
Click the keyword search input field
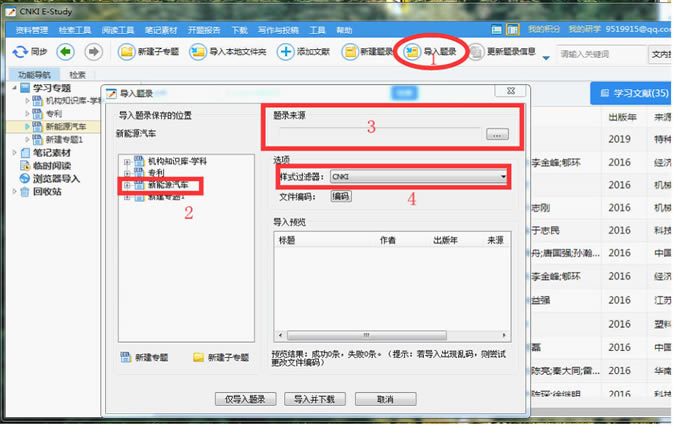coord(601,54)
